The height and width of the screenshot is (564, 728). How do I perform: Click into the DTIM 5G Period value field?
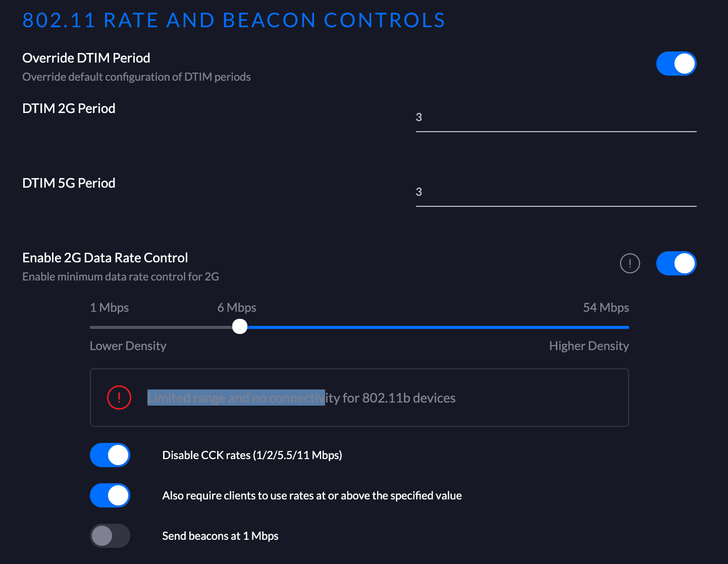(x=555, y=192)
